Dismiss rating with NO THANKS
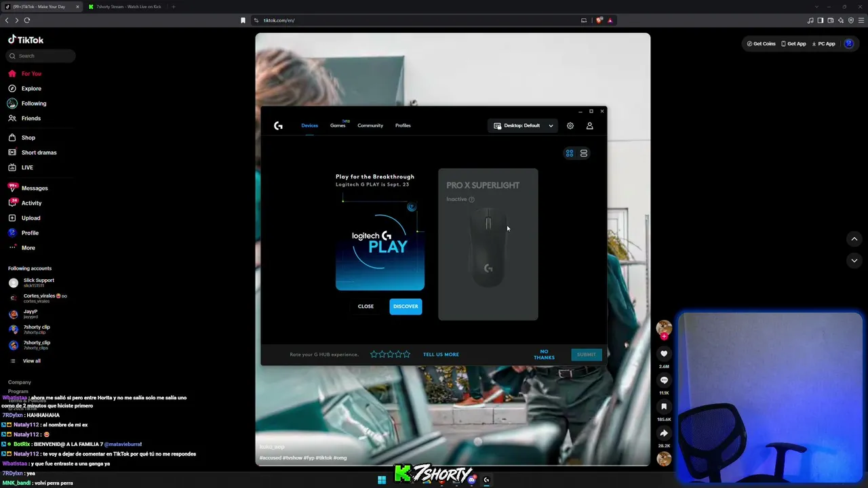868x488 pixels. (544, 354)
